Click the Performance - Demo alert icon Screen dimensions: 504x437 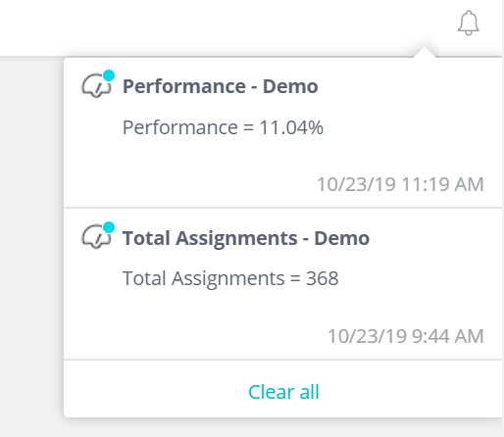tap(96, 85)
